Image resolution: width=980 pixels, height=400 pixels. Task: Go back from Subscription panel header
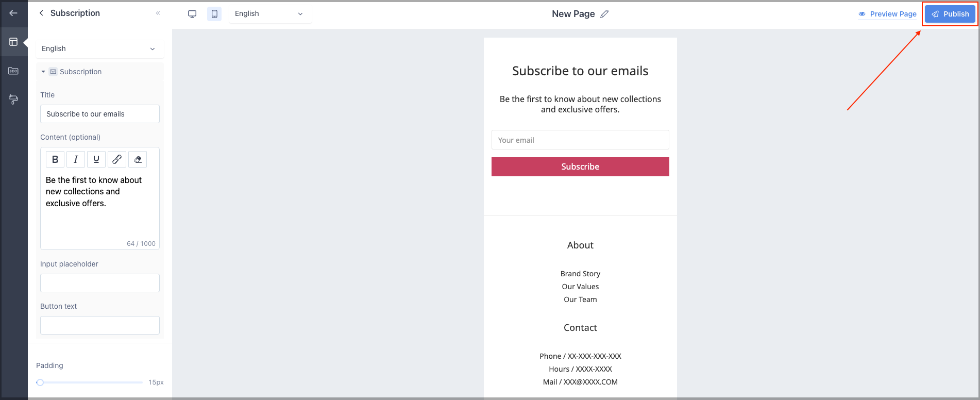tap(41, 13)
